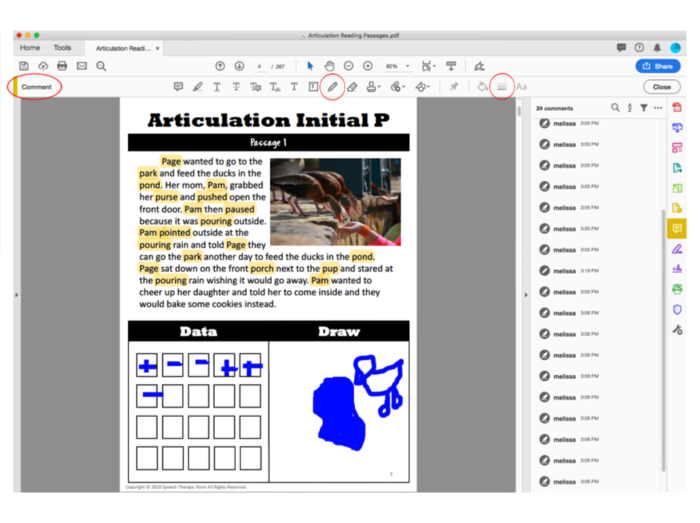Image resolution: width=700 pixels, height=523 pixels.
Task: Open the Attach file tool dropdown
Action: 397,87
